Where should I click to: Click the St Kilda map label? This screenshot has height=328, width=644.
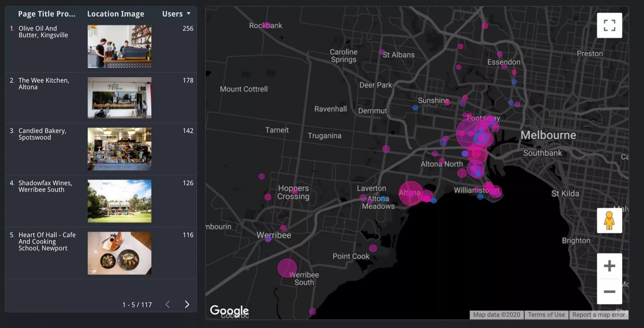coord(565,194)
